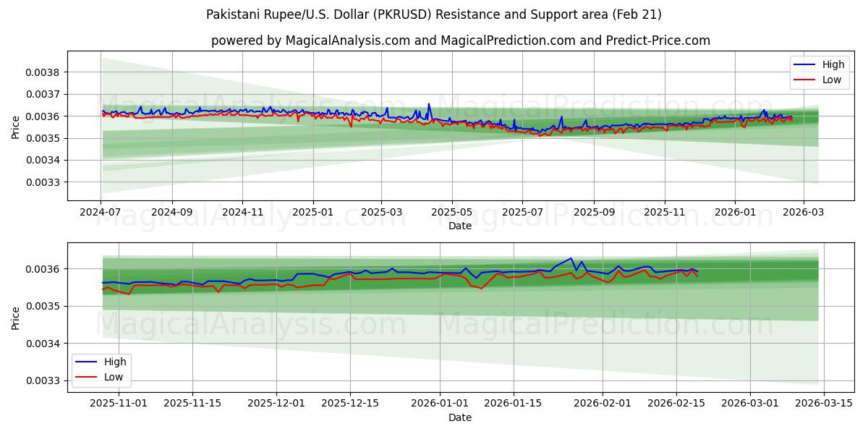Toggle the High entry in upper legend
Viewport: 868px width, 434px height.
click(833, 64)
